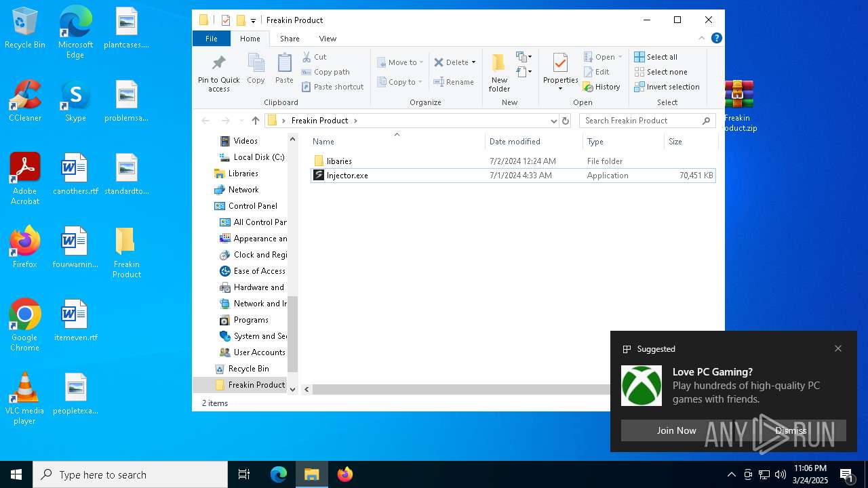Viewport: 868px width, 488px height.
Task: Click Edit in Open group
Action: 596,72
